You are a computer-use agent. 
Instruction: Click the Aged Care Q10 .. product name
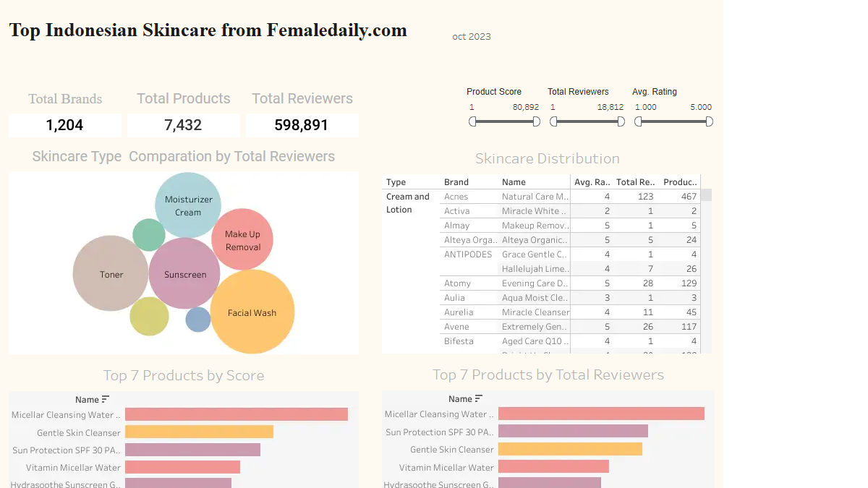tap(535, 341)
